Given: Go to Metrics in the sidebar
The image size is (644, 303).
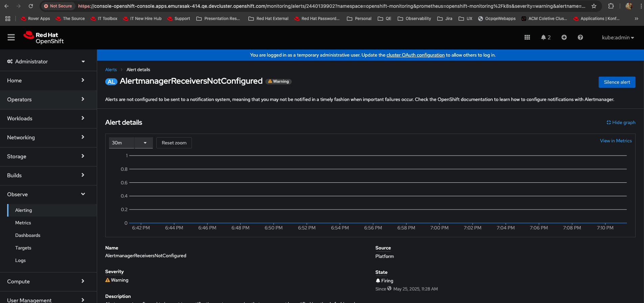Looking at the screenshot, I should [23, 223].
